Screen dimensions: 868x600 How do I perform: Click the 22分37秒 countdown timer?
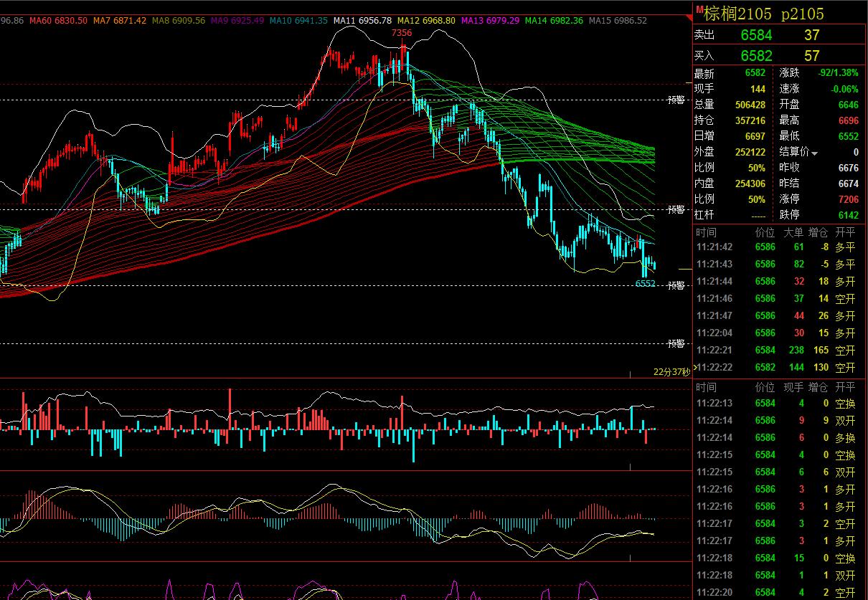pyautogui.click(x=671, y=371)
